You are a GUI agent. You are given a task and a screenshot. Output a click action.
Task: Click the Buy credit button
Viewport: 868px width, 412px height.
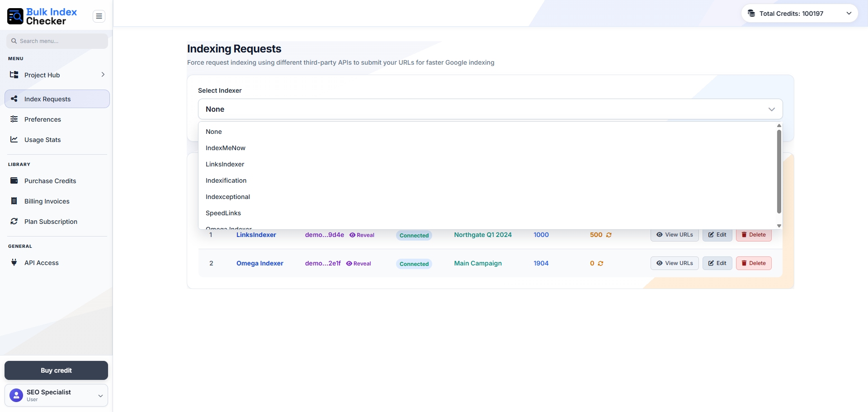point(56,370)
